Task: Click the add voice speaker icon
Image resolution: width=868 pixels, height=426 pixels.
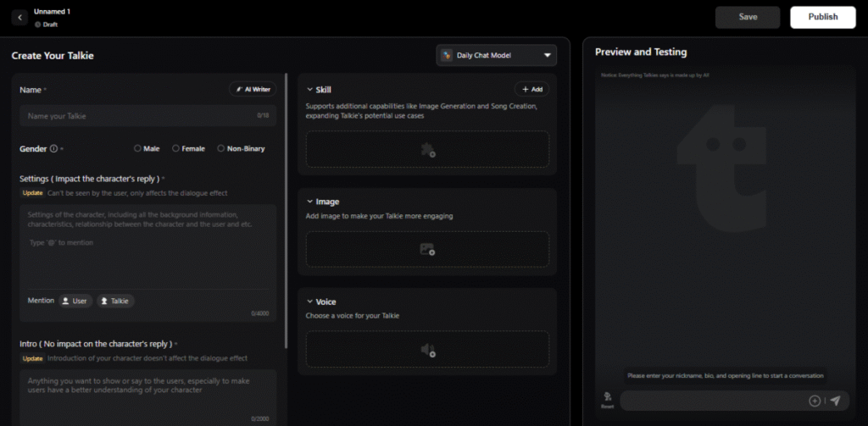Action: pyautogui.click(x=427, y=350)
